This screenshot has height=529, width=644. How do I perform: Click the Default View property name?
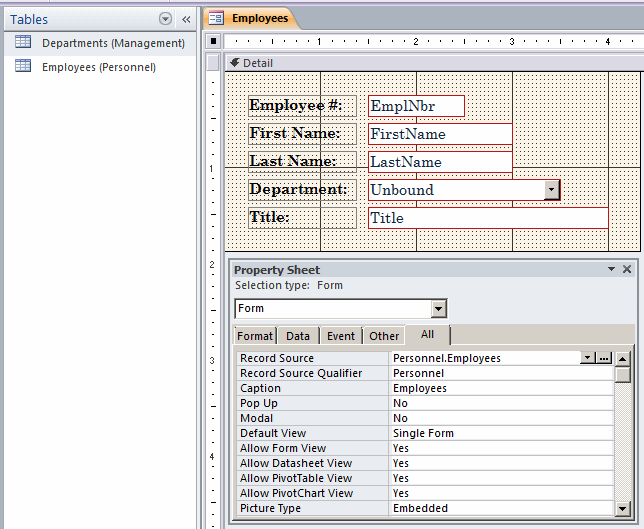[273, 433]
